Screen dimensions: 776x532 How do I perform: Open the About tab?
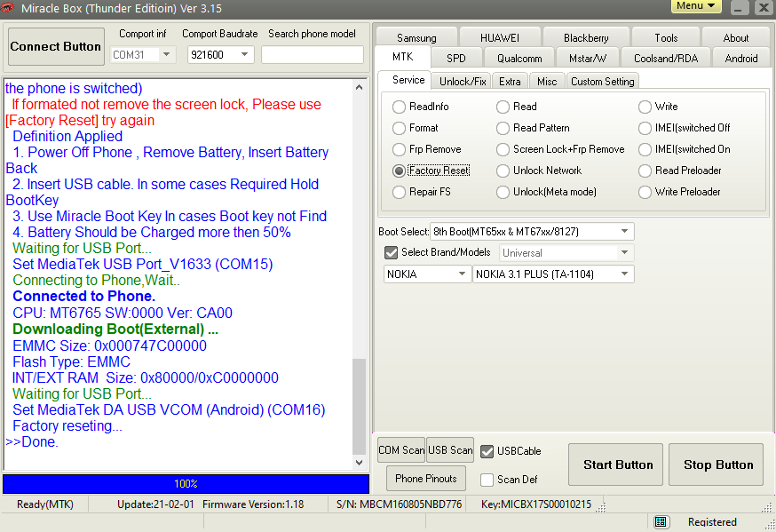tap(735, 38)
